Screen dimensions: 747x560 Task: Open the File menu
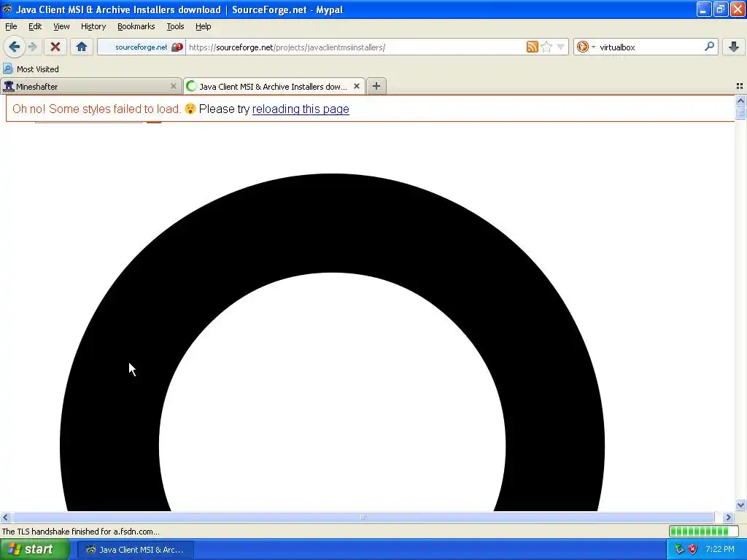[11, 26]
